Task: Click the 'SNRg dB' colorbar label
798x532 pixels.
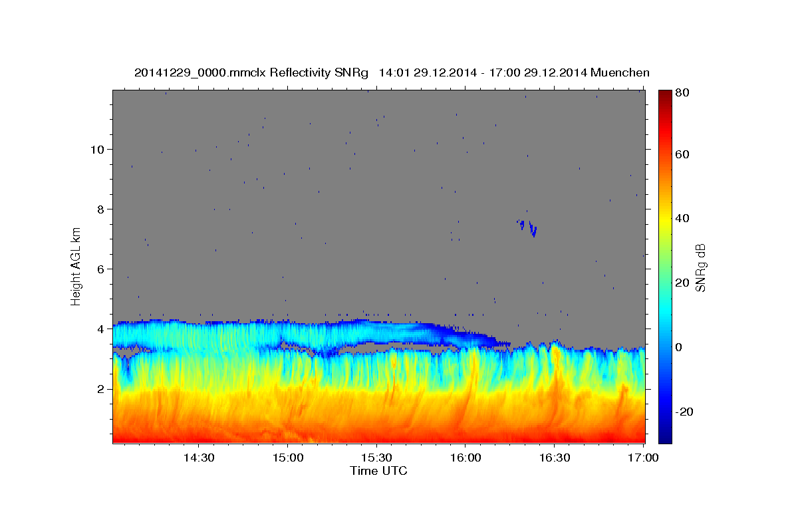Action: pyautogui.click(x=700, y=267)
